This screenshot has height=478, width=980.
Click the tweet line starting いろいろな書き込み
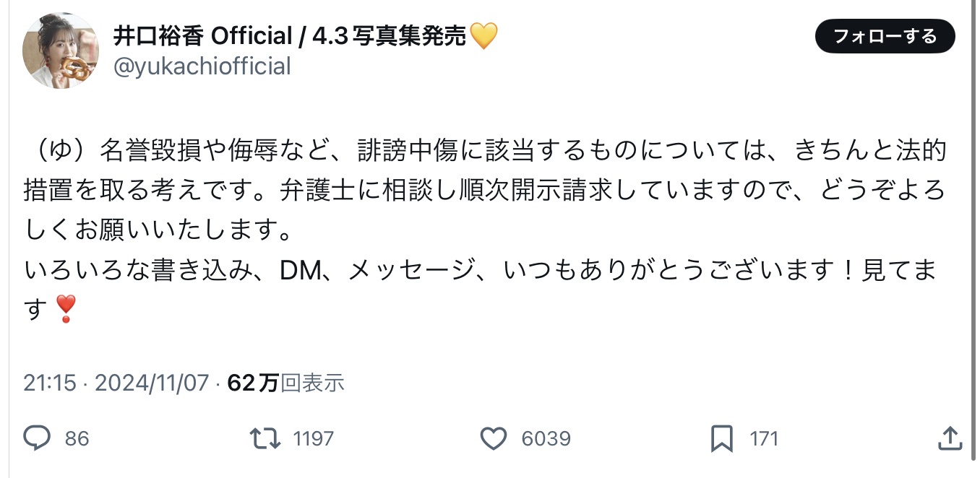(480, 271)
